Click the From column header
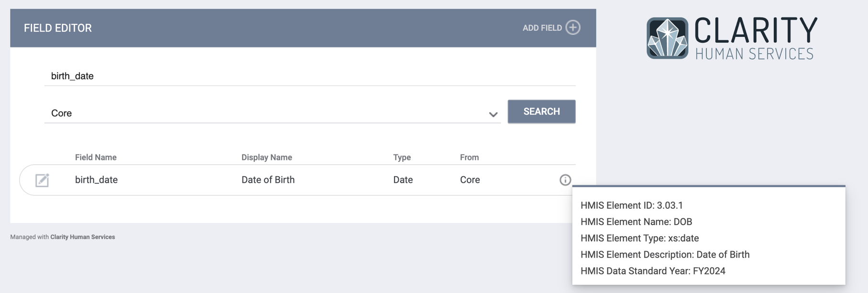868x293 pixels. [x=469, y=158]
